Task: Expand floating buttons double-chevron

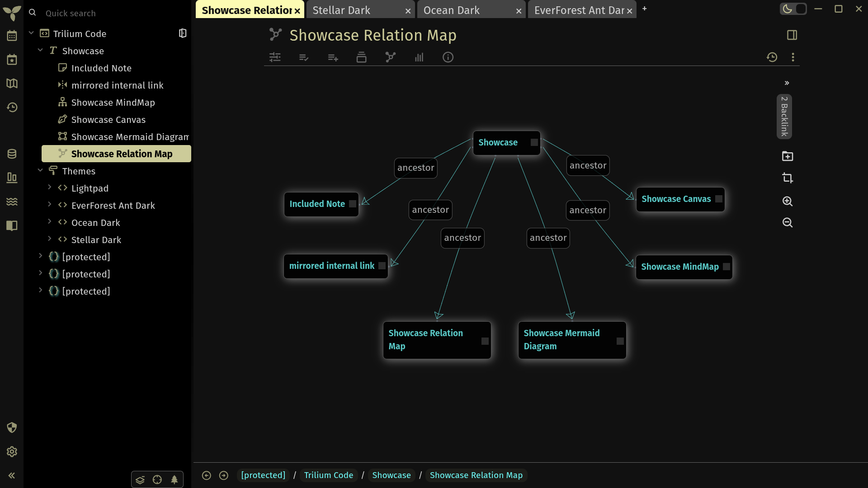Action: point(787,83)
